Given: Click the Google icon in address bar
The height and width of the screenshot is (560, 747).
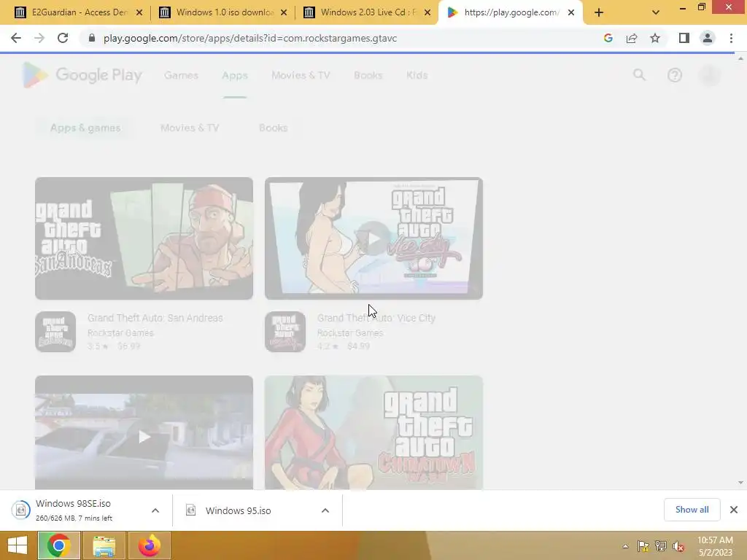Looking at the screenshot, I should 608,38.
